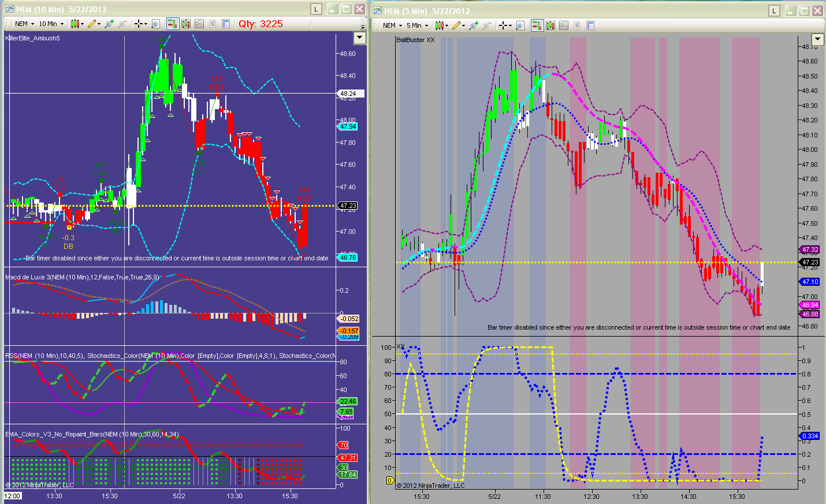
Task: Click the 47.23 price marker in 10 Min chart
Action: point(348,206)
